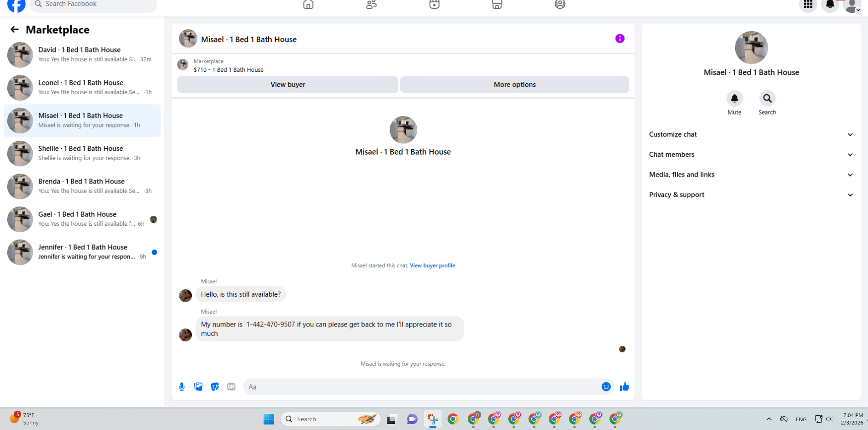Follow the View buyer profile link

click(432, 265)
